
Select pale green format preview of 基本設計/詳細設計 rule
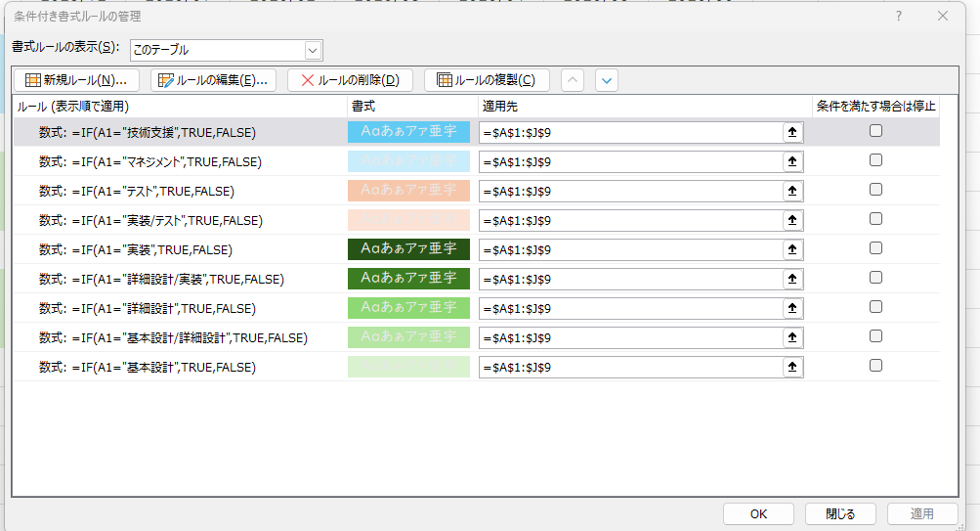408,337
